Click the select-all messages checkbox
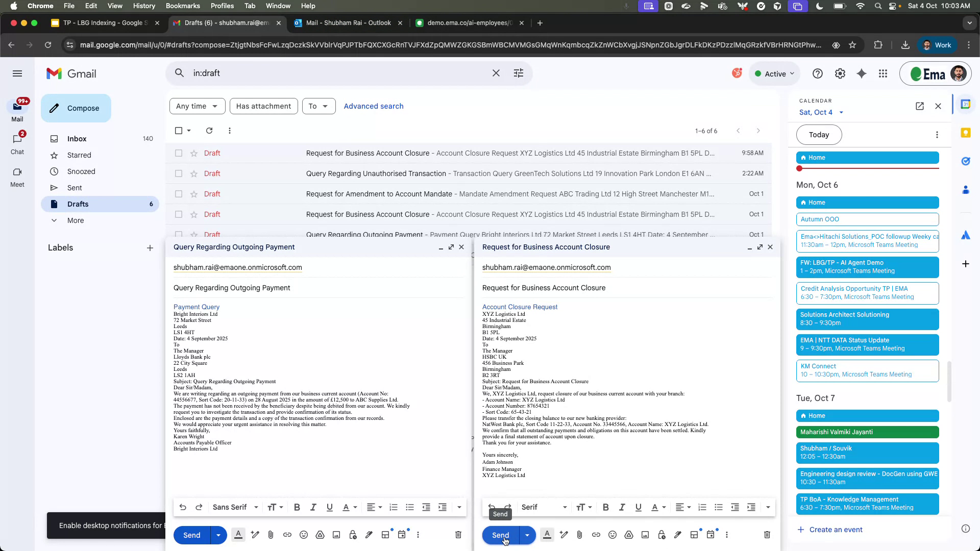 pyautogui.click(x=179, y=131)
